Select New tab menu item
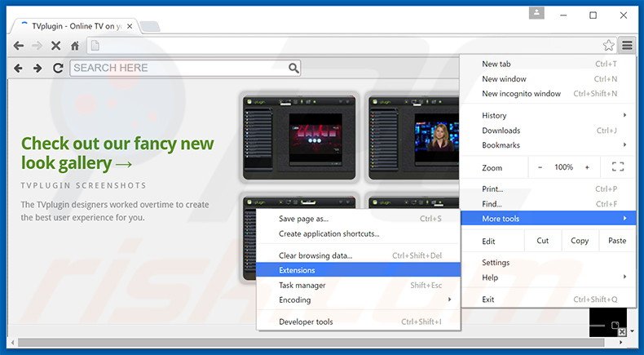The width and height of the screenshot is (644, 355). [x=549, y=64]
